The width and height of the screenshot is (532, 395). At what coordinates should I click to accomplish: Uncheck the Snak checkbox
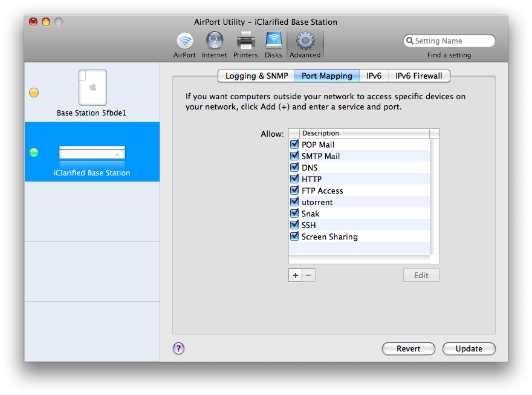[294, 214]
